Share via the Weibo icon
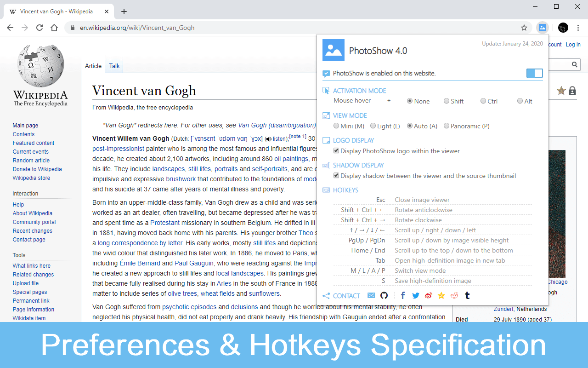The height and width of the screenshot is (368, 588). (x=429, y=296)
